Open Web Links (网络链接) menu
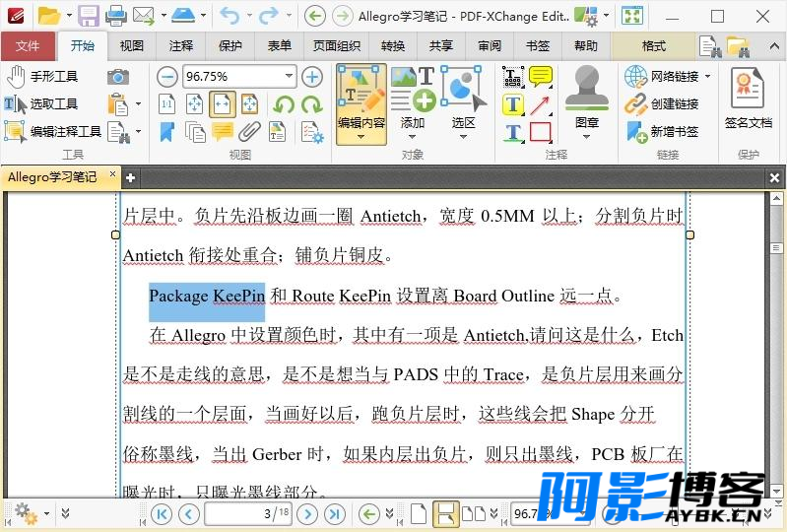787x532 pixels. coord(668,76)
